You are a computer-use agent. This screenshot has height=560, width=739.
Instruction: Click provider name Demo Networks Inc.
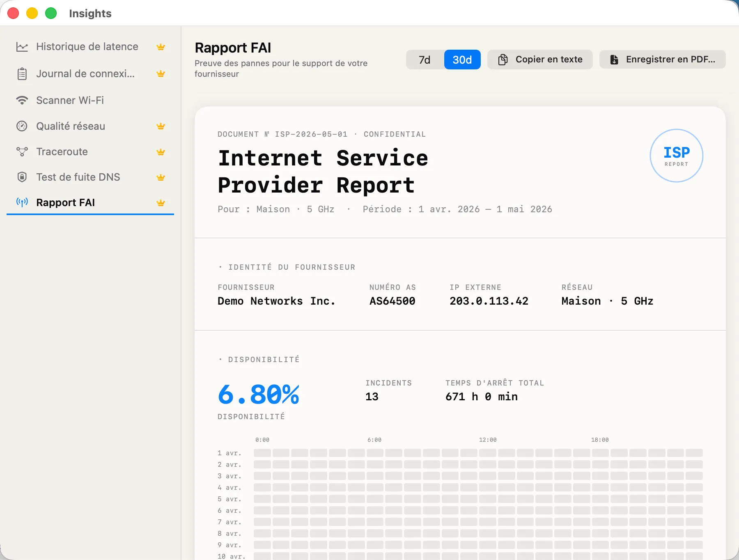point(276,301)
